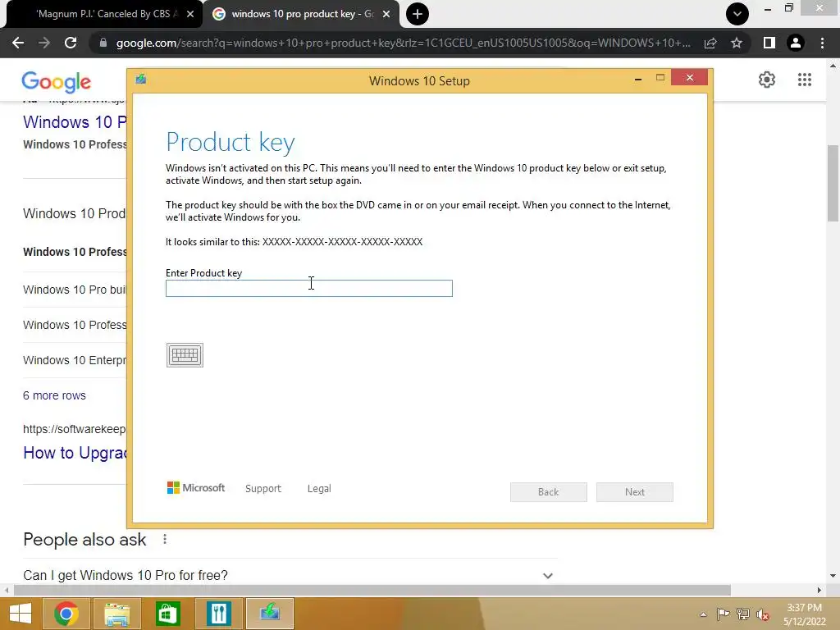
Task: Expand the 6 more rows link
Action: click(54, 395)
